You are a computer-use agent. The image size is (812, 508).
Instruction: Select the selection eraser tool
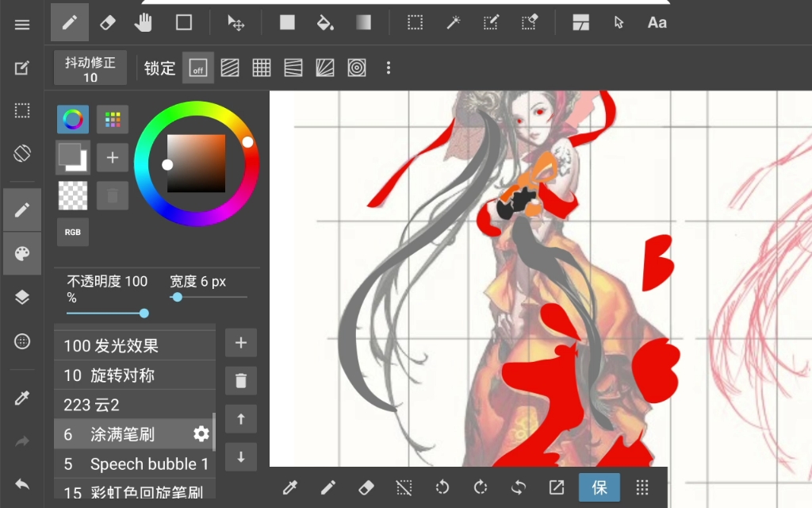[x=529, y=22]
